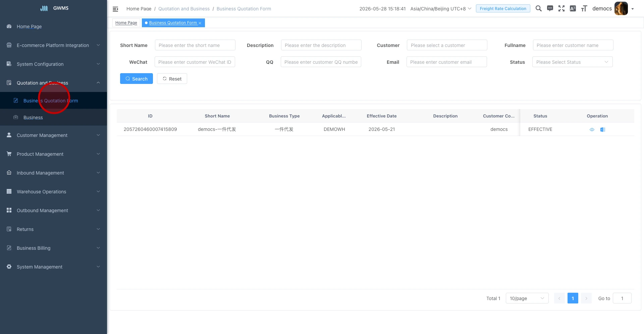This screenshot has height=334, width=644.
Task: Open Home Page in the sidebar
Action: pyautogui.click(x=53, y=26)
